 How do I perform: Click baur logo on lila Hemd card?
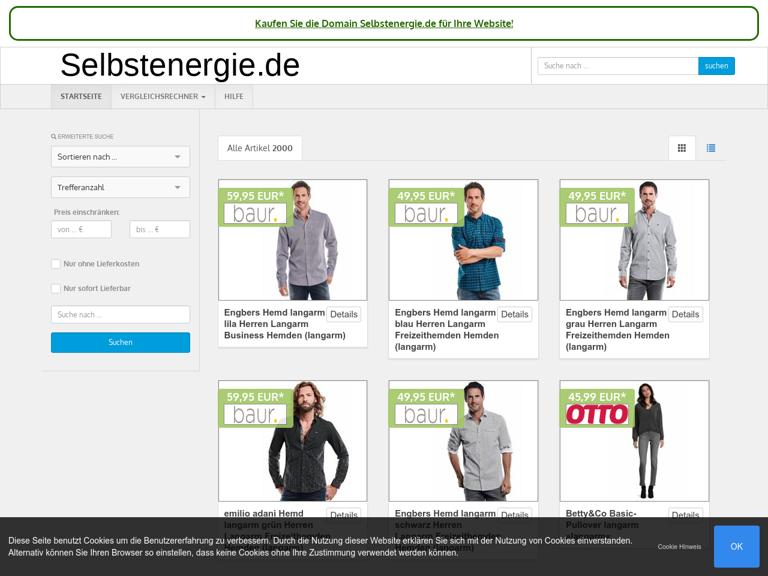coord(255,214)
